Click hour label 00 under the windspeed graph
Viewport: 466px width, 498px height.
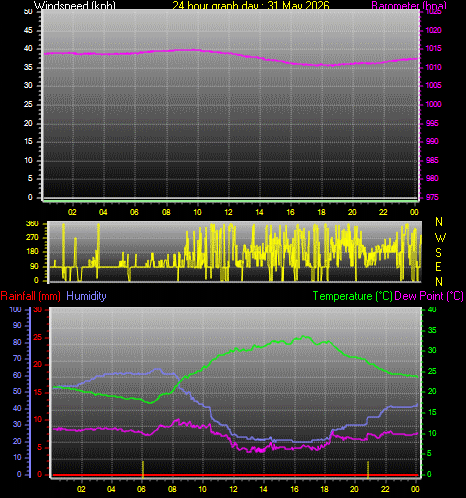[x=414, y=212]
